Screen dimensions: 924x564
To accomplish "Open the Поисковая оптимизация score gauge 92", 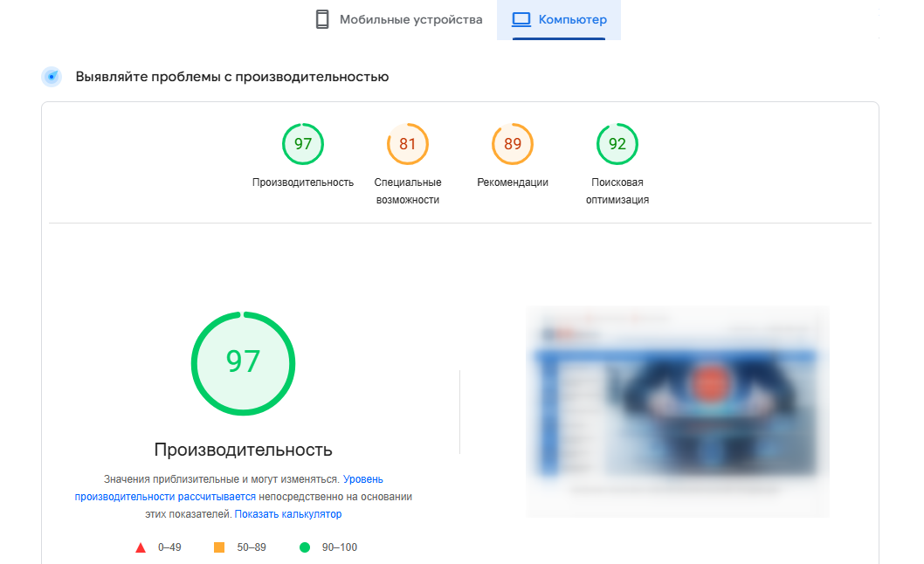I will click(x=617, y=144).
